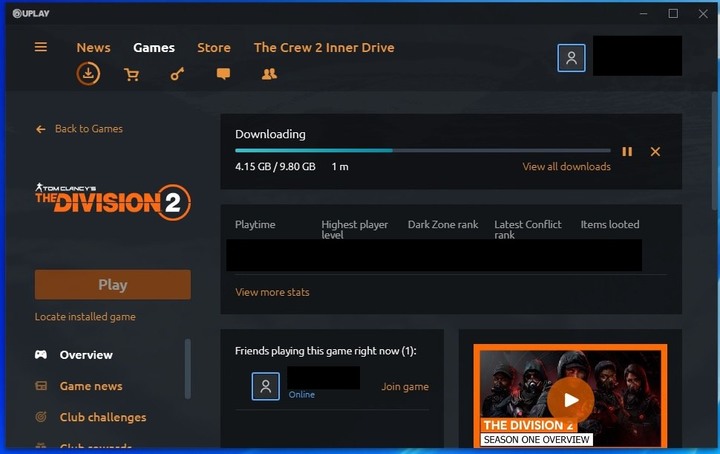Click the activate key icon
Viewport: 720px width, 454px height.
click(x=177, y=74)
